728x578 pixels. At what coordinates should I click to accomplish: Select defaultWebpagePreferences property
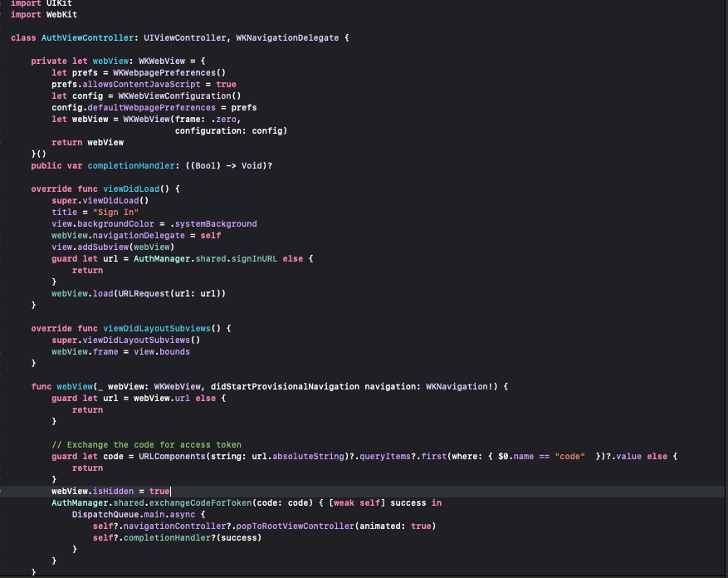(x=152, y=107)
